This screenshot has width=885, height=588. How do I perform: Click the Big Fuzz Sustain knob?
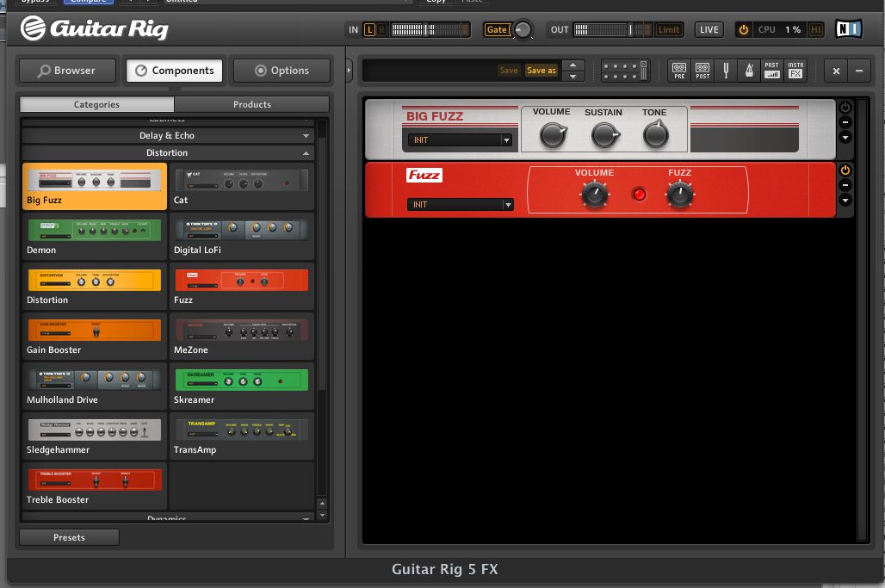click(x=604, y=135)
